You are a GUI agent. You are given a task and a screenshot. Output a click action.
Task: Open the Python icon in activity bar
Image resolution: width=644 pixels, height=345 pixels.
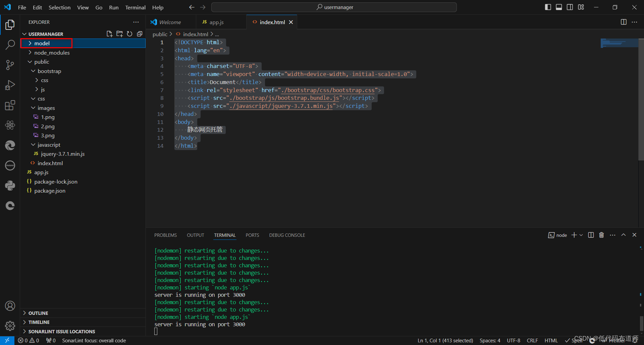pos(10,186)
